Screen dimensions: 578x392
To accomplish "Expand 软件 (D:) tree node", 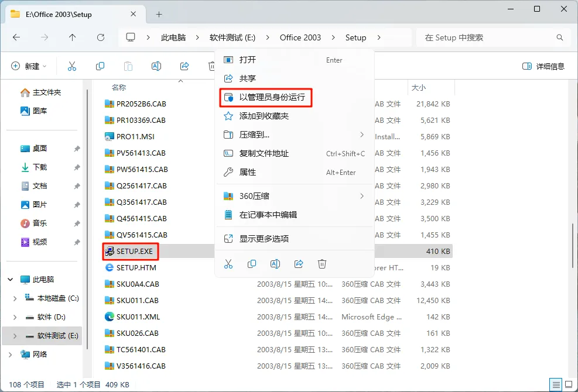I will [x=15, y=317].
